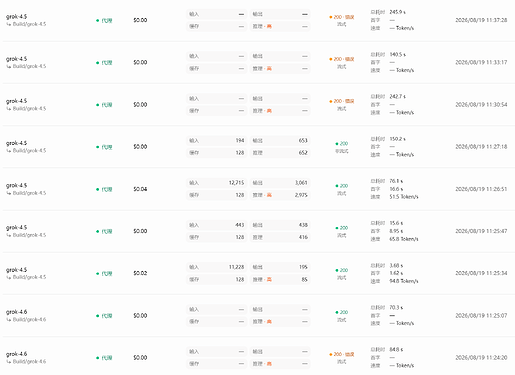Click the 245.9 s total duration value
Viewport: 515px width, 375px height.
click(397, 12)
